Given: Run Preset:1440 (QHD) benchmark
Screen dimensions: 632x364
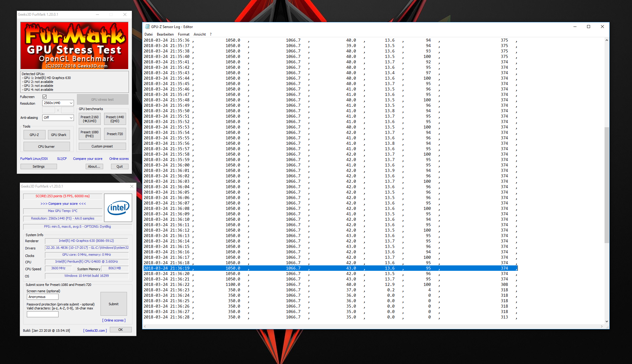Looking at the screenshot, I should (115, 119).
